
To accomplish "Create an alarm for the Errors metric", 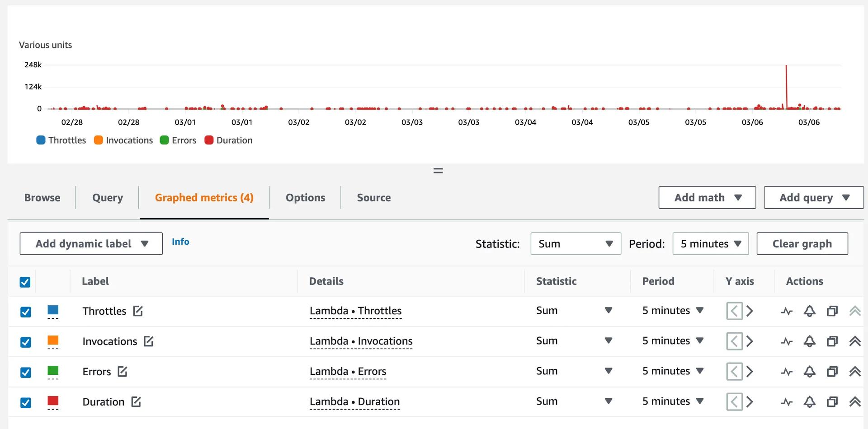I will (809, 372).
